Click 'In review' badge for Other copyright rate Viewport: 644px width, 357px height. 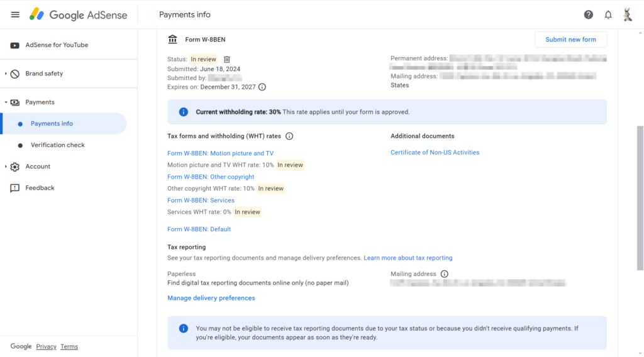[270, 189]
